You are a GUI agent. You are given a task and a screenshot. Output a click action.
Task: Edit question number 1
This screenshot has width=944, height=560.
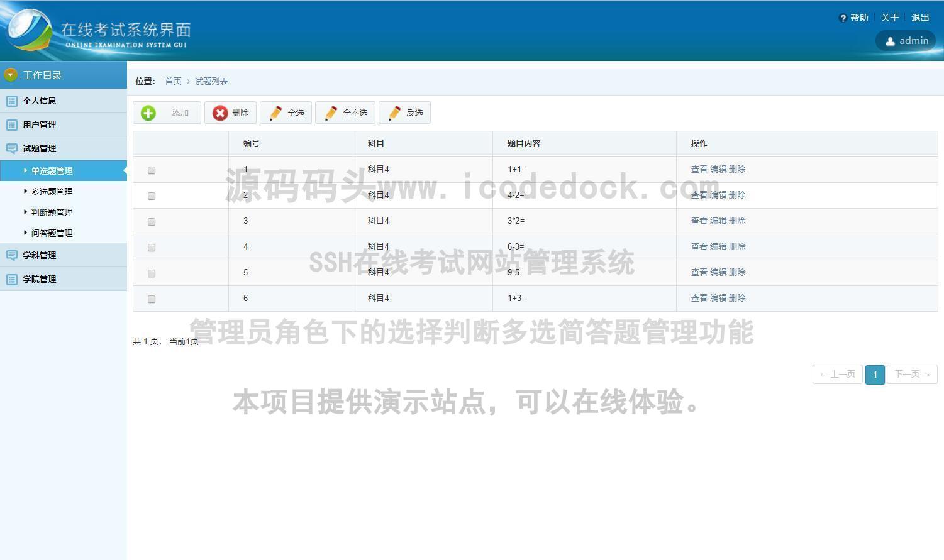[718, 170]
